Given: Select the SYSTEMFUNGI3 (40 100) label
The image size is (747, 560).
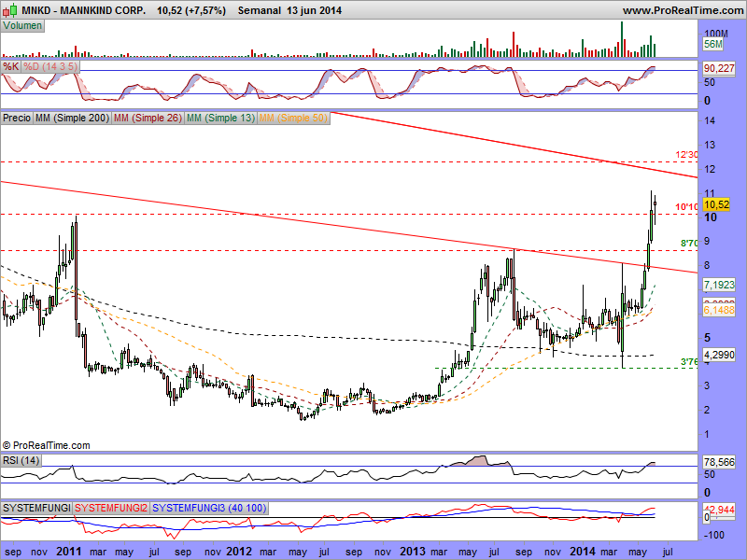Looking at the screenshot, I should click(x=209, y=508).
